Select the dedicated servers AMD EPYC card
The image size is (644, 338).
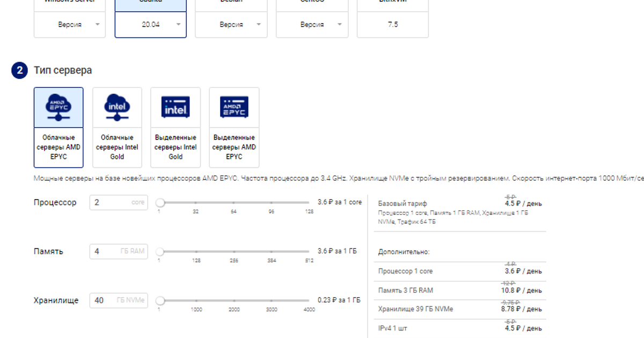[234, 128]
